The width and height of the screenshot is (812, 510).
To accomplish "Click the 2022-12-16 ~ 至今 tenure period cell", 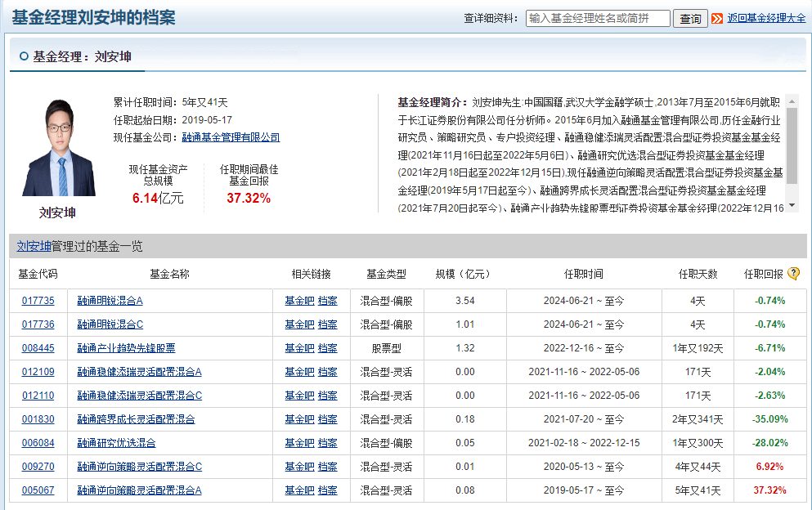I will click(x=584, y=348).
